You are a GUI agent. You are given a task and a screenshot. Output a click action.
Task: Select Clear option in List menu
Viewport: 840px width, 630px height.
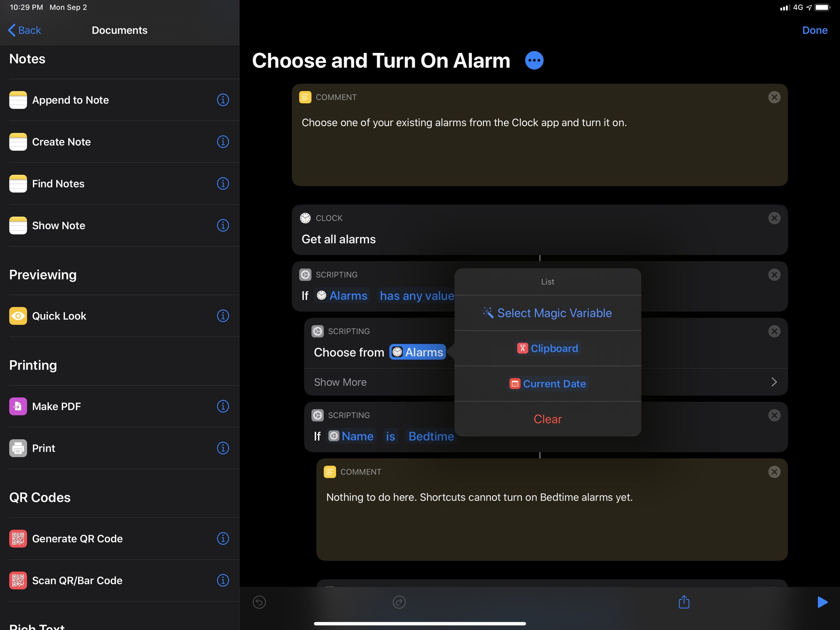pos(548,419)
